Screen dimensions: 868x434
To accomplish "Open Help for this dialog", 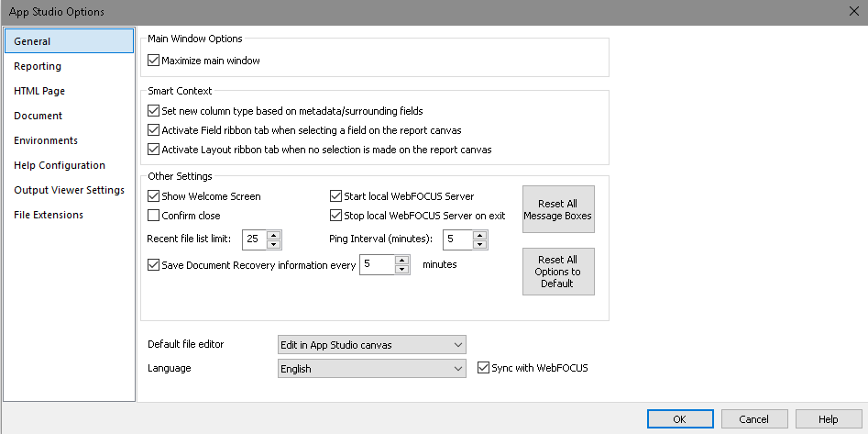I will coord(829,419).
